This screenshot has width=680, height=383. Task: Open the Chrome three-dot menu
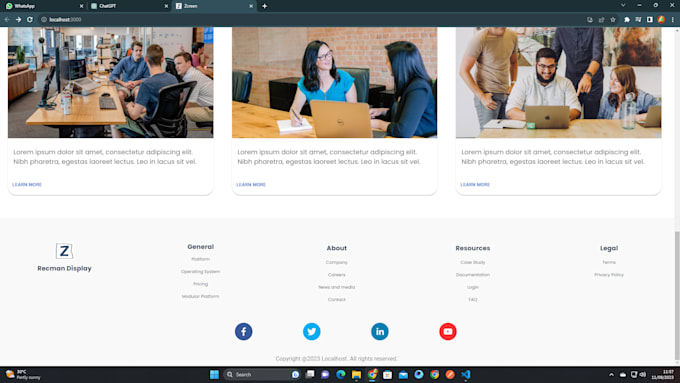(673, 20)
